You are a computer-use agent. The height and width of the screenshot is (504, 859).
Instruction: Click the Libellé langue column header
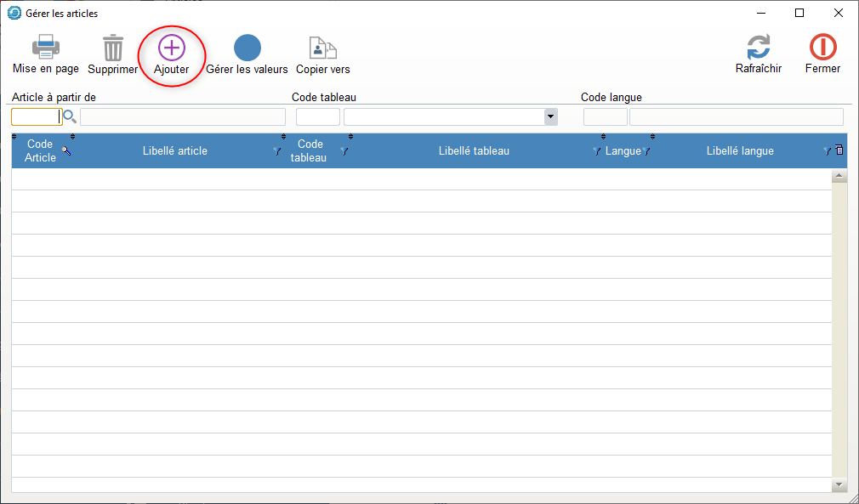click(x=739, y=151)
